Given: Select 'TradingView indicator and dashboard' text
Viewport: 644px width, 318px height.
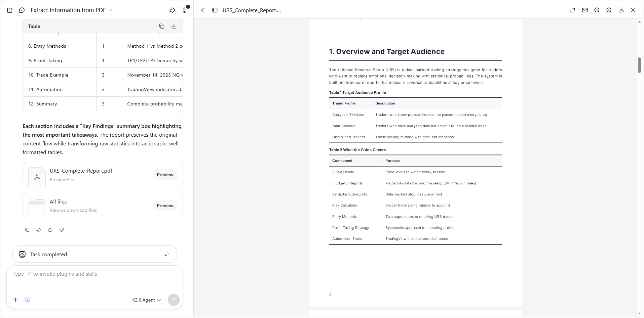Looking at the screenshot, I should pyautogui.click(x=417, y=239).
